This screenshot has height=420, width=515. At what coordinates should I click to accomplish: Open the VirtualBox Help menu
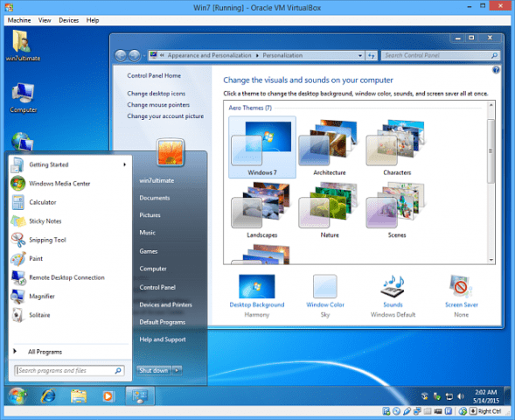(x=93, y=20)
